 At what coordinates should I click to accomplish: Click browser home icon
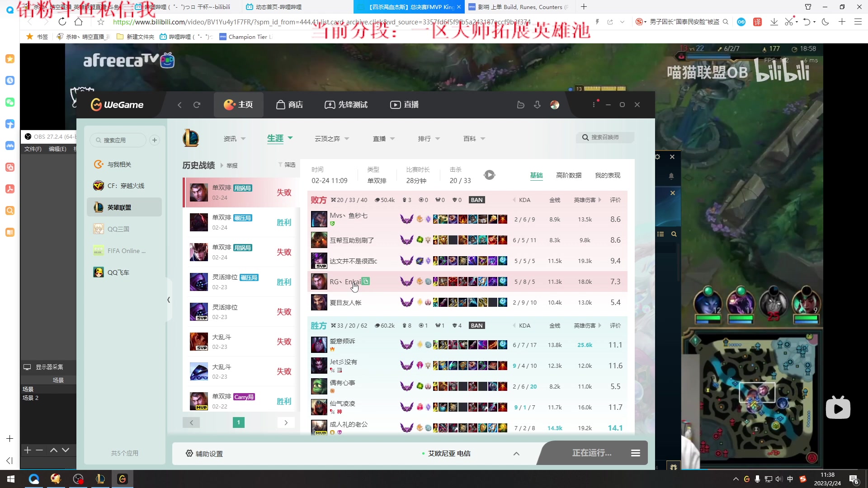point(79,22)
